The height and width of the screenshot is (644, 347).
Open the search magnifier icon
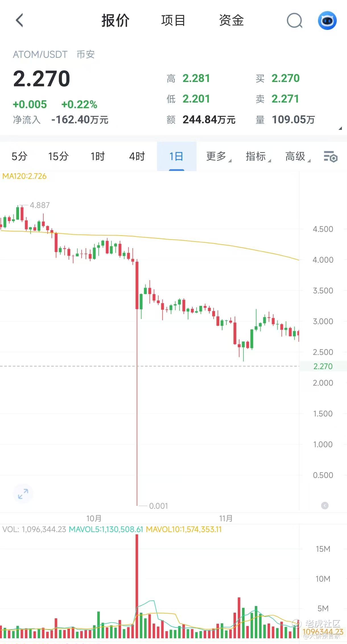(294, 21)
